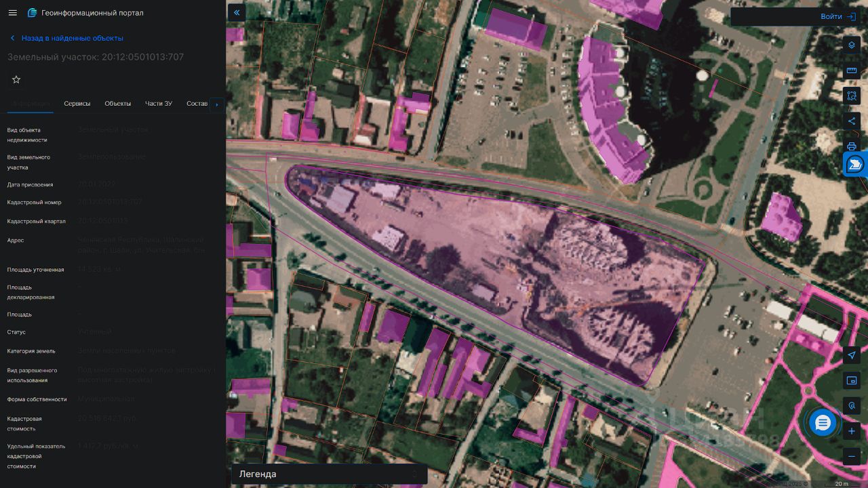This screenshot has width=868, height=488.
Task: Click the Форма собственности label
Action: (x=37, y=400)
